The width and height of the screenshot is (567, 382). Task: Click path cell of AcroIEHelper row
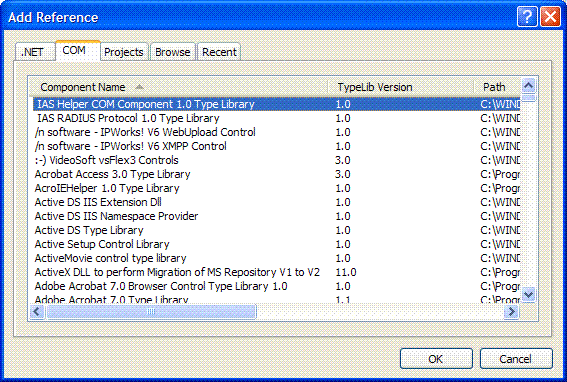pyautogui.click(x=500, y=188)
